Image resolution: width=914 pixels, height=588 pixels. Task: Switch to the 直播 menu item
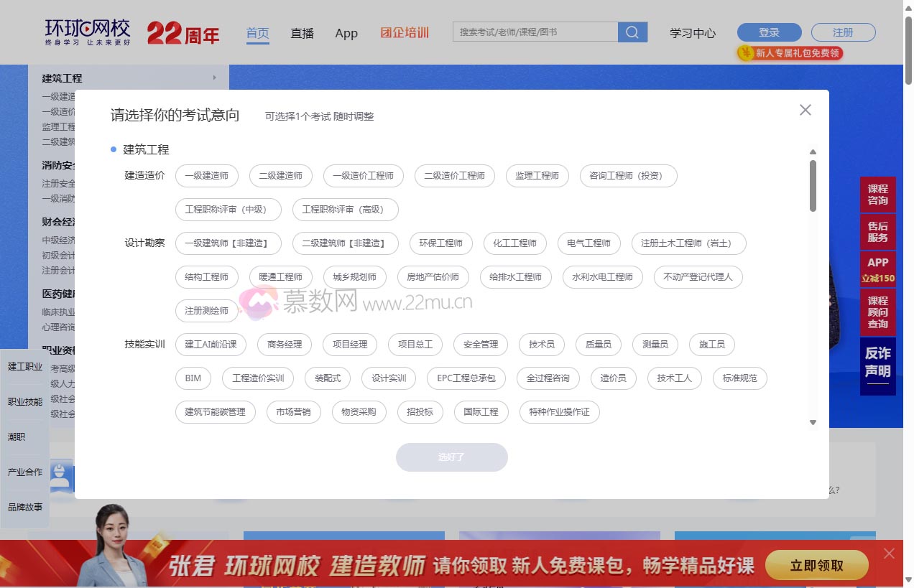tap(302, 33)
